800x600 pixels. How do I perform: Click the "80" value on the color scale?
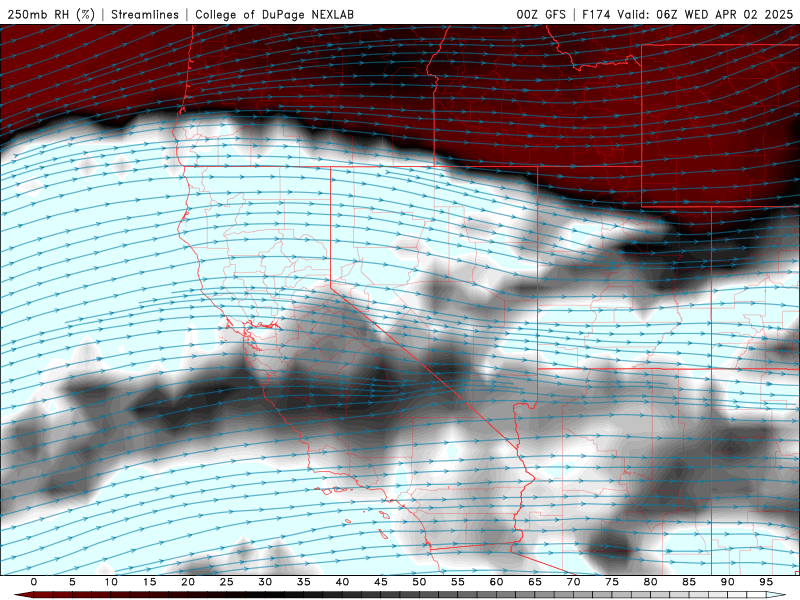click(651, 582)
